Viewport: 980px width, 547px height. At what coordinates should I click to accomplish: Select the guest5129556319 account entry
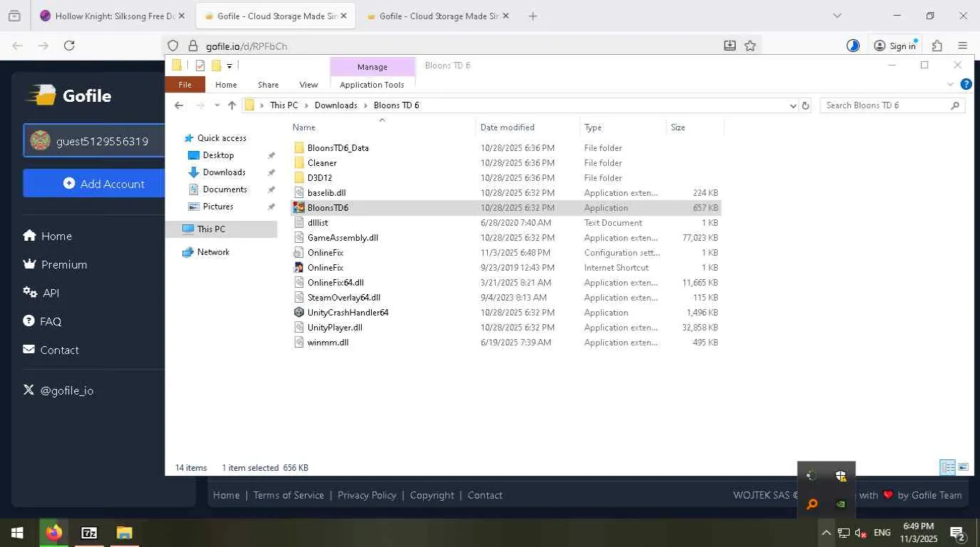click(95, 141)
